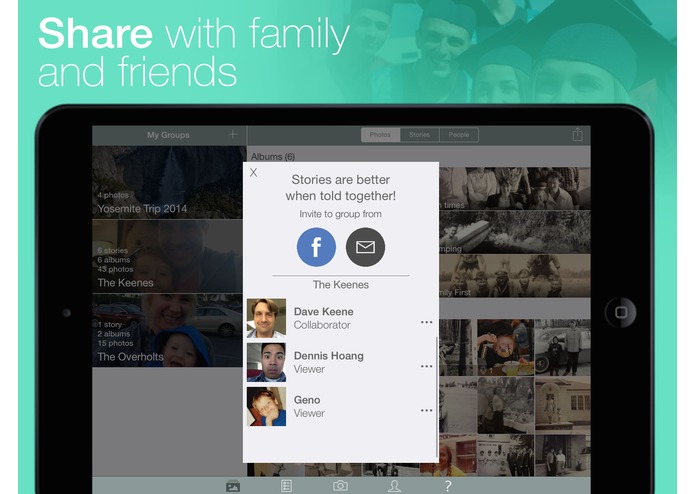
Task: Switch to the Stories tab
Action: point(419,135)
